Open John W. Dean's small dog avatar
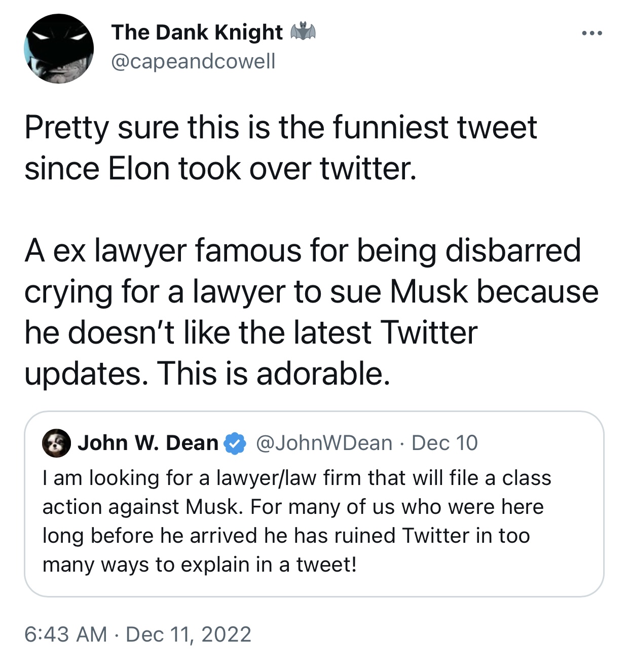629x672 pixels. (x=56, y=443)
